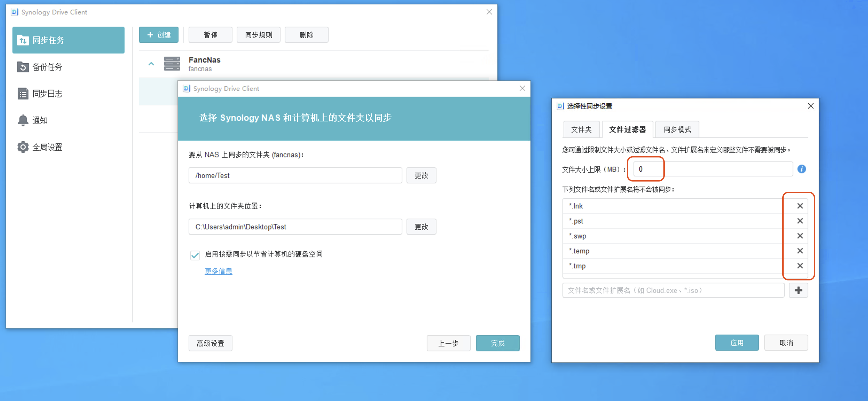Click the 删除 button
This screenshot has height=401, width=868.
point(307,35)
